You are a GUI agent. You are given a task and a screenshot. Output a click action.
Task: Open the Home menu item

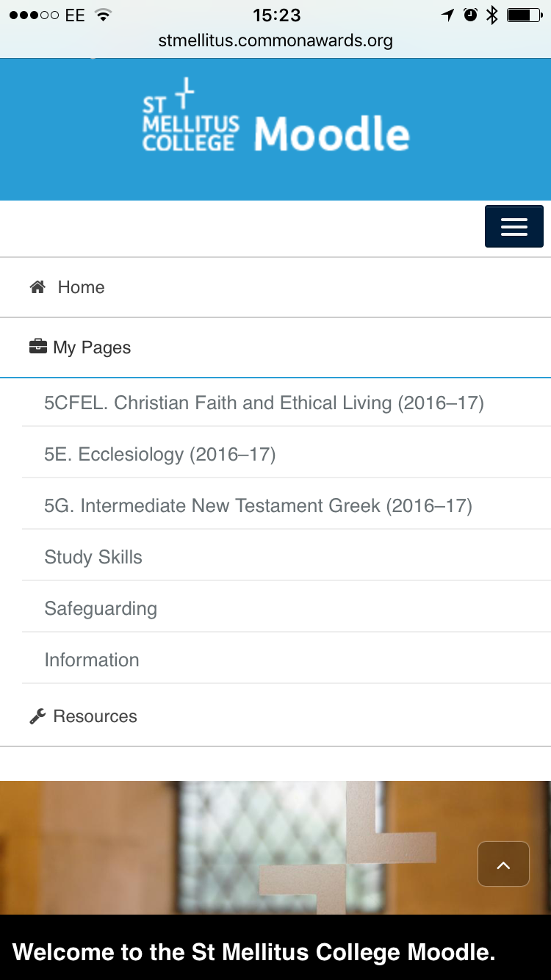[275, 287]
